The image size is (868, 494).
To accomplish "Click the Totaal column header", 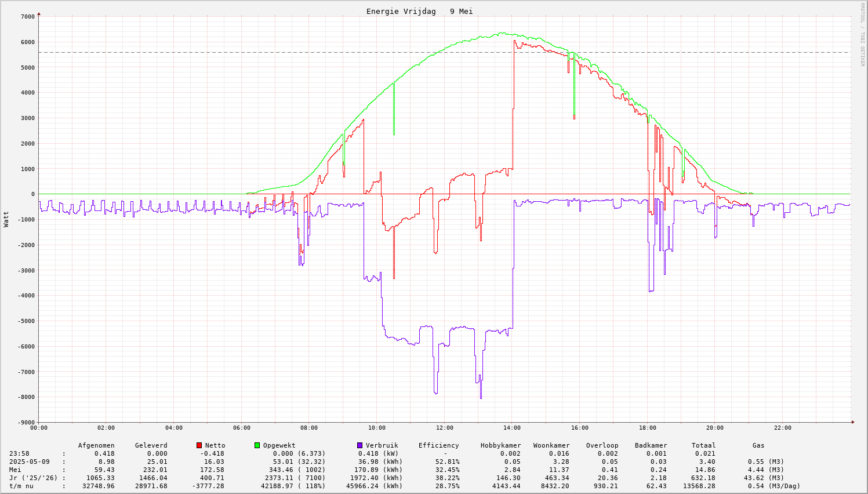I will point(703,445).
